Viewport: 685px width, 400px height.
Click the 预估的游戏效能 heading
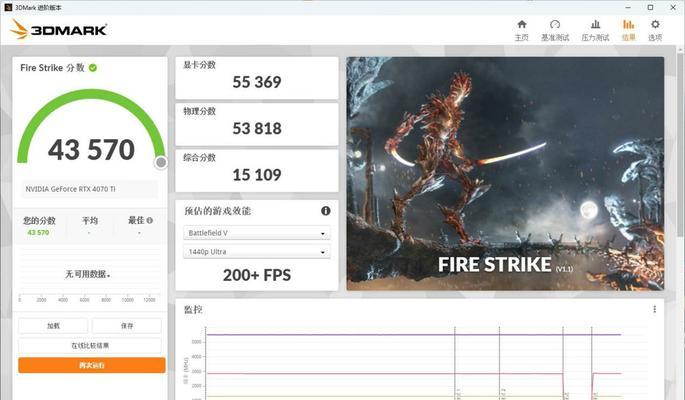pyautogui.click(x=218, y=211)
